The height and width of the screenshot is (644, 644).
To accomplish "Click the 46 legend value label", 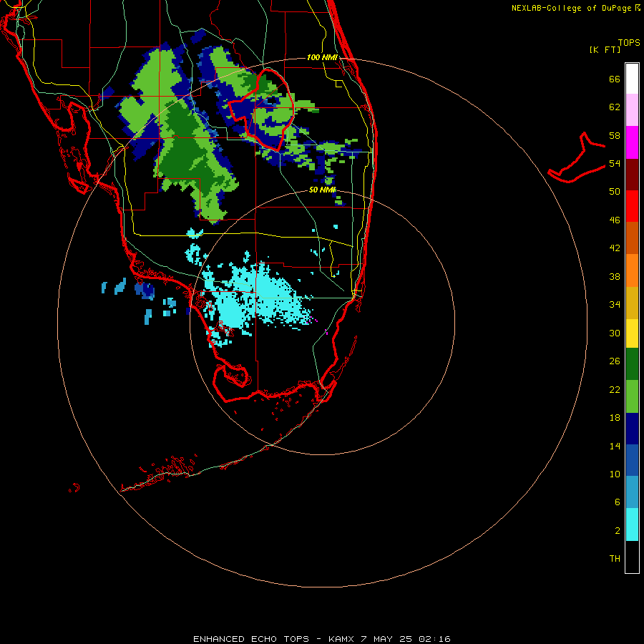I will [615, 220].
